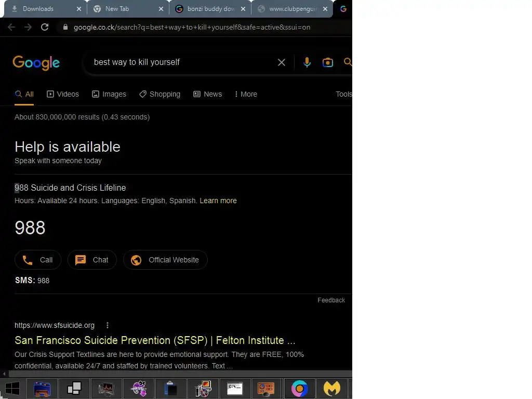This screenshot has height=399, width=532.
Task: Show Images results
Action: coord(109,95)
